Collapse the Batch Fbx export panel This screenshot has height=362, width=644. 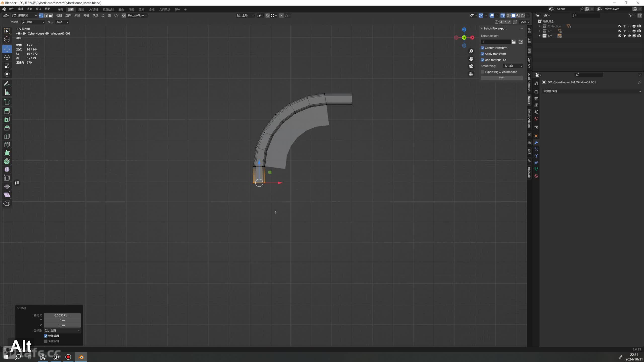click(x=481, y=28)
